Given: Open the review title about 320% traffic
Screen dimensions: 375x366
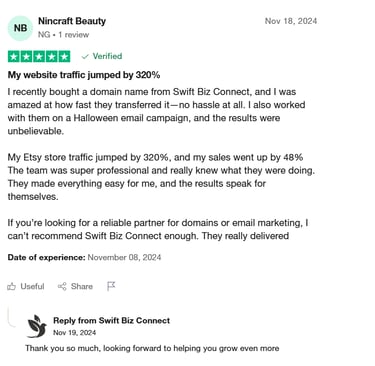Looking at the screenshot, I should (x=84, y=75).
